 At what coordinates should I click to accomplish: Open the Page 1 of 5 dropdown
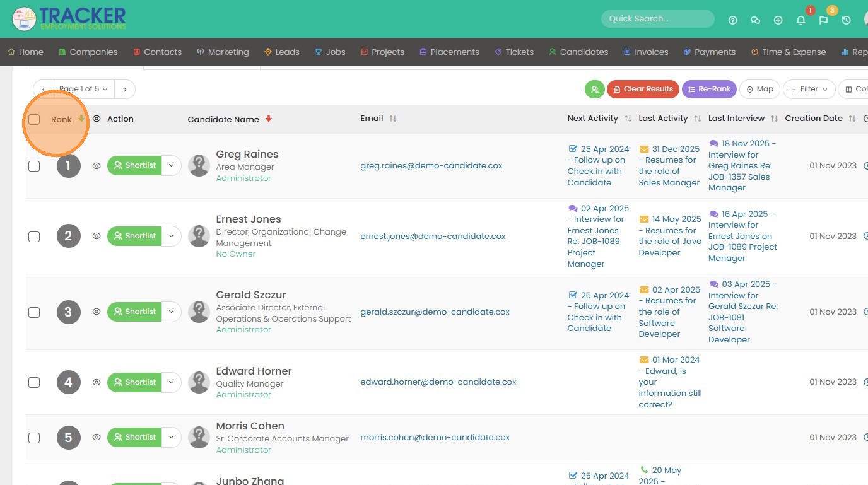(x=83, y=90)
